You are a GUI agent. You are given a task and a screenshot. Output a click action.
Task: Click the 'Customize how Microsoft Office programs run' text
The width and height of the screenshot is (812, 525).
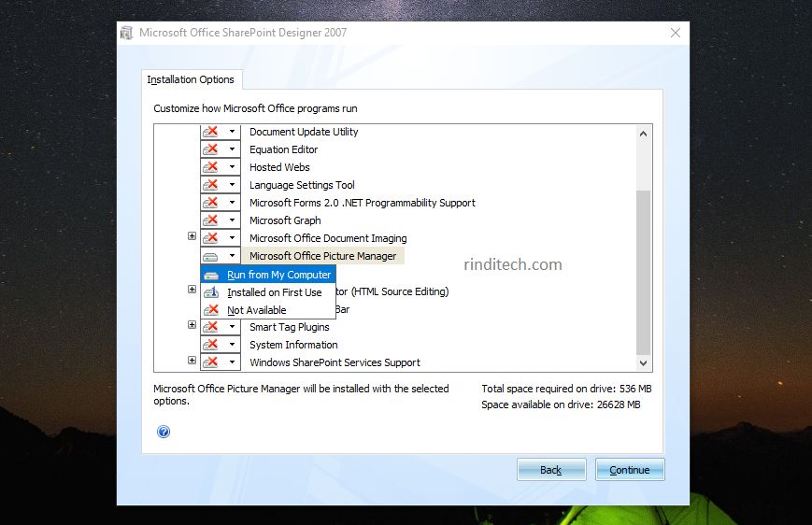click(x=255, y=108)
